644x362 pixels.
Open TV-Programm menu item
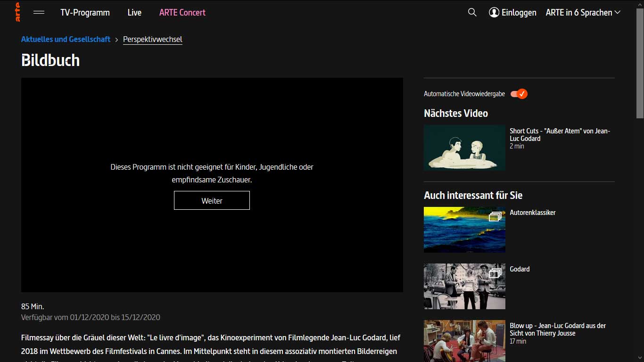click(85, 12)
